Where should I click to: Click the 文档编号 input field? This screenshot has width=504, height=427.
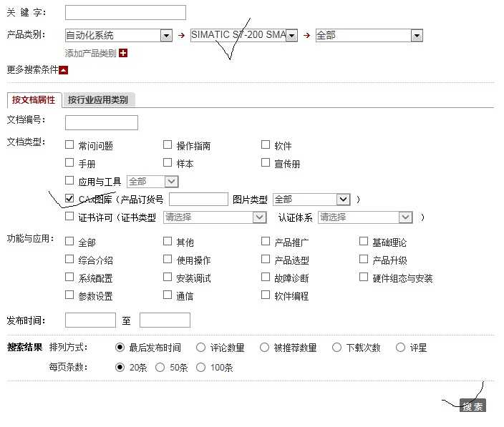click(102, 122)
